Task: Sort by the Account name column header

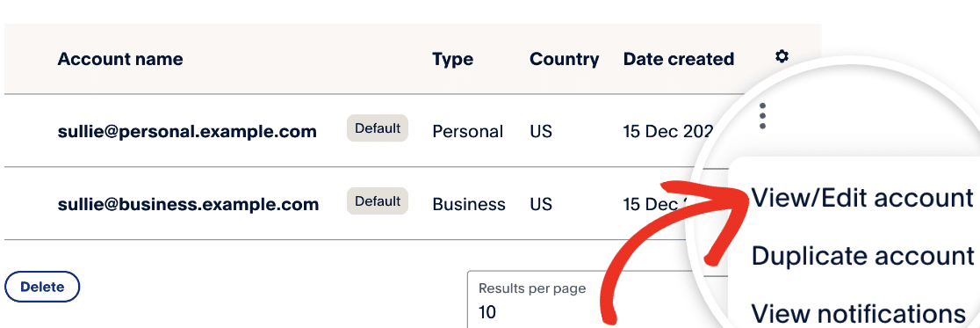Action: (120, 60)
